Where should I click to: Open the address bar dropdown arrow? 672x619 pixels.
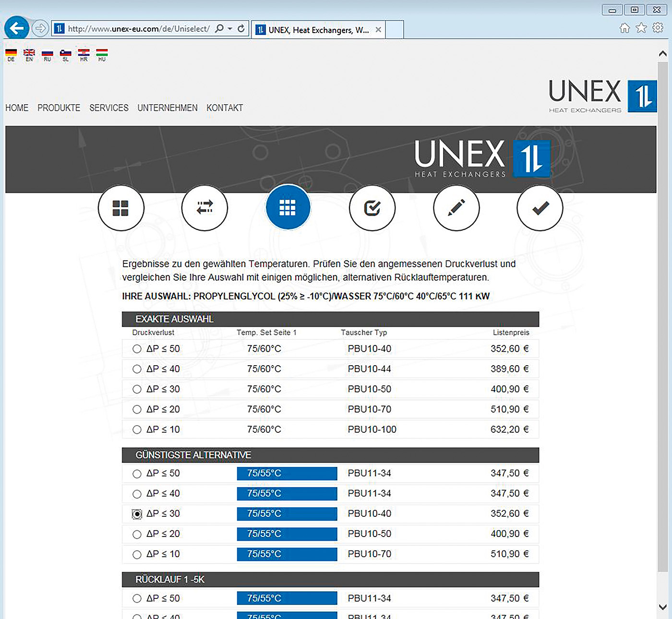click(230, 28)
